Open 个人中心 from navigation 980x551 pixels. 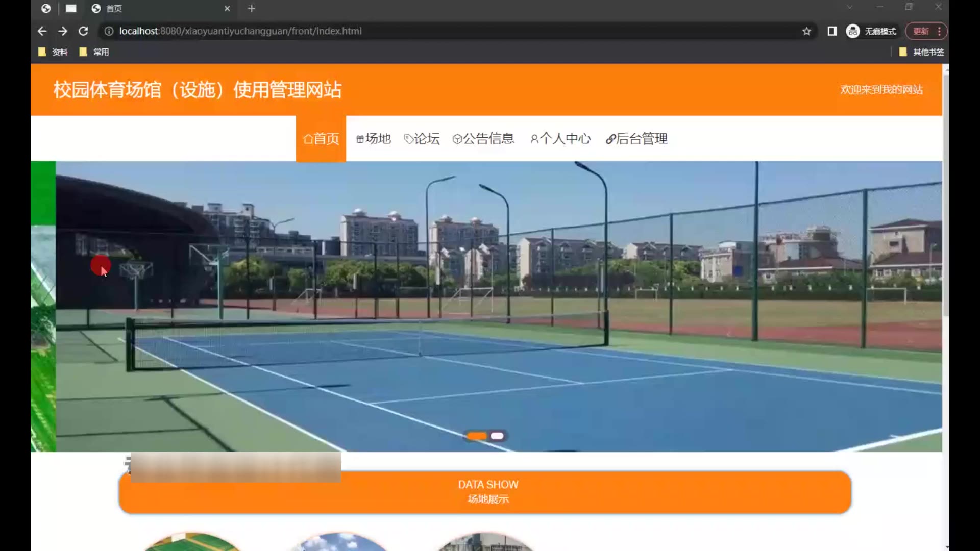tap(560, 139)
